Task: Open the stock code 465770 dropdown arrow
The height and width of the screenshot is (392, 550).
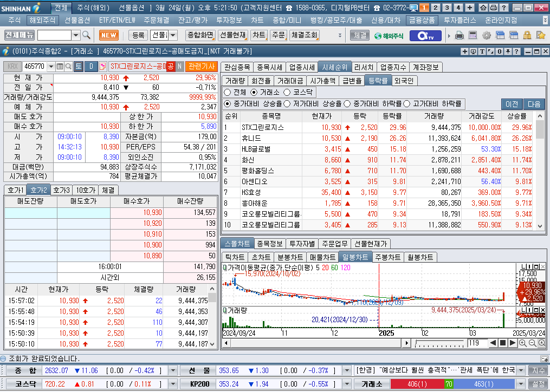Action: pos(51,66)
